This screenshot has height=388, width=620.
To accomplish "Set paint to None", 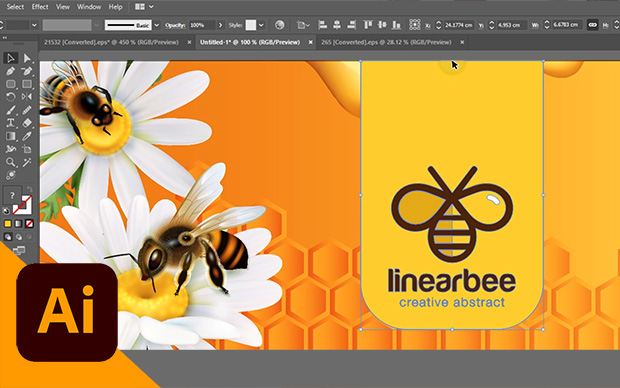I will pyautogui.click(x=29, y=224).
